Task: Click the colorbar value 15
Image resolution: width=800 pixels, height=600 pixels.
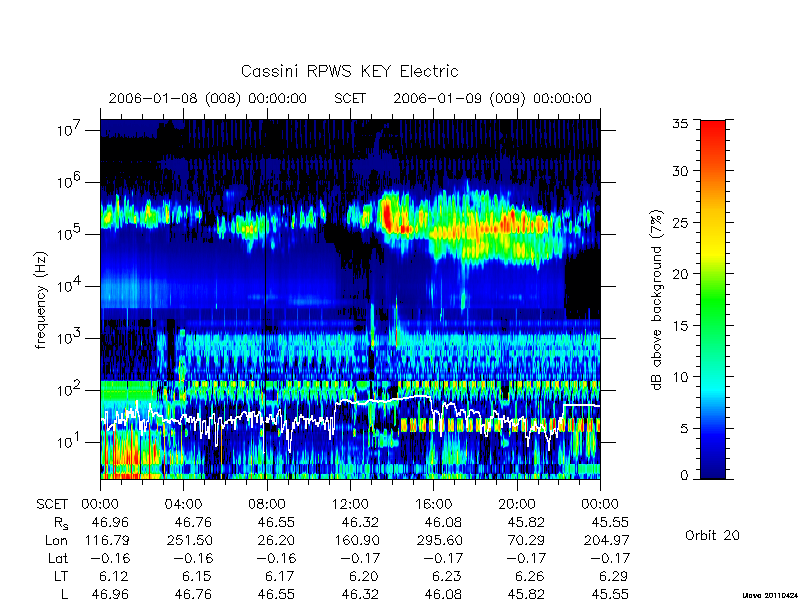Action: point(680,326)
